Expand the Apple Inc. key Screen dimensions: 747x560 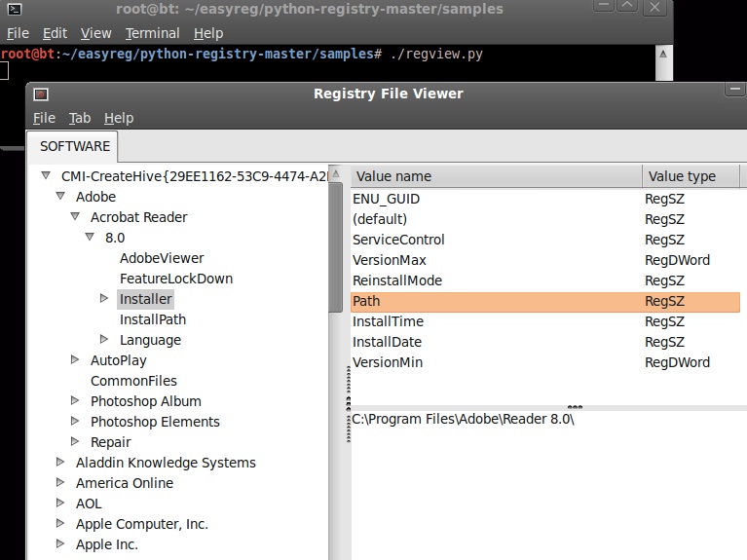(60, 544)
